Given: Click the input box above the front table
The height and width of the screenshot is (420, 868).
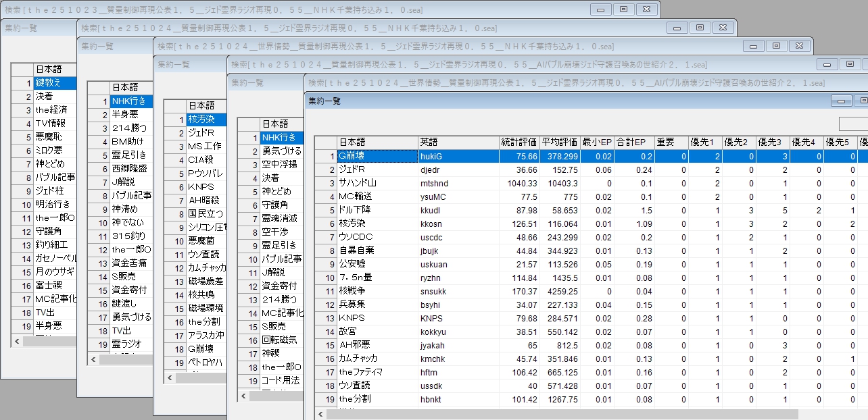Looking at the screenshot, I should click(854, 124).
